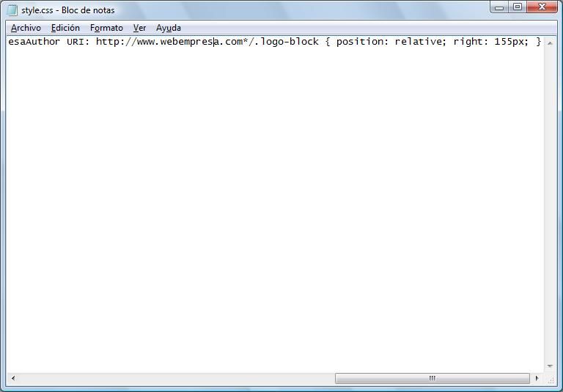The width and height of the screenshot is (563, 392).
Task: Place cursor in 'www.webempresa.com' text
Action: pos(190,42)
